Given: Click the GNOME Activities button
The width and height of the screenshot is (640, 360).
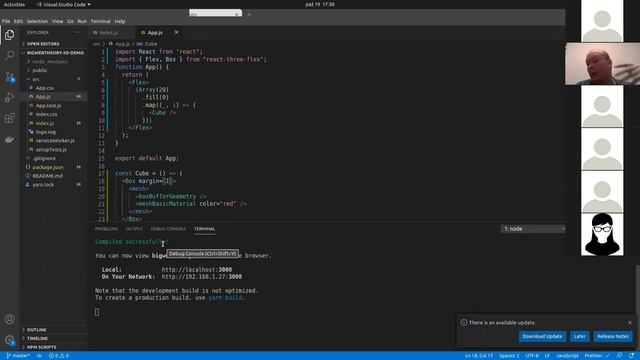Looking at the screenshot, I should point(14,4).
